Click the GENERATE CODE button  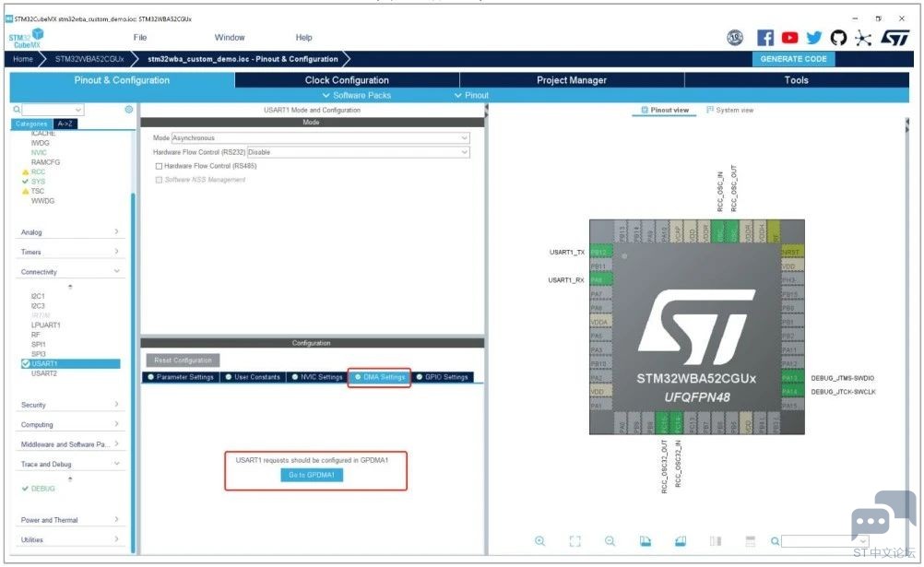(793, 59)
